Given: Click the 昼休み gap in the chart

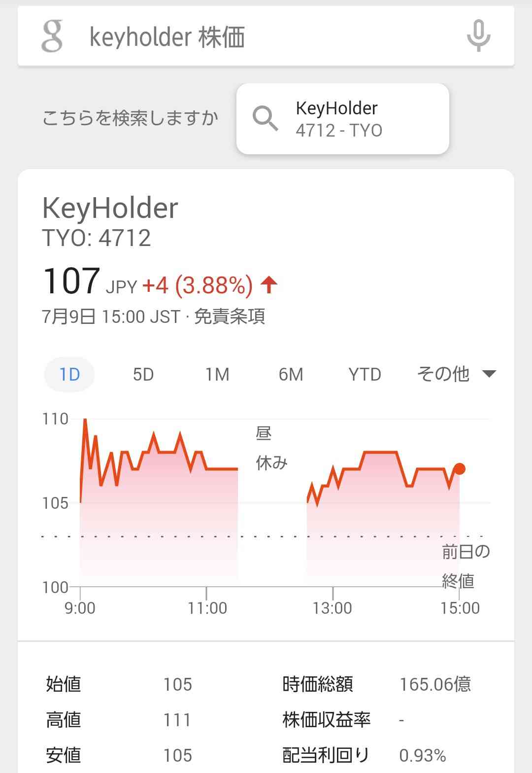Looking at the screenshot, I should pos(271,448).
